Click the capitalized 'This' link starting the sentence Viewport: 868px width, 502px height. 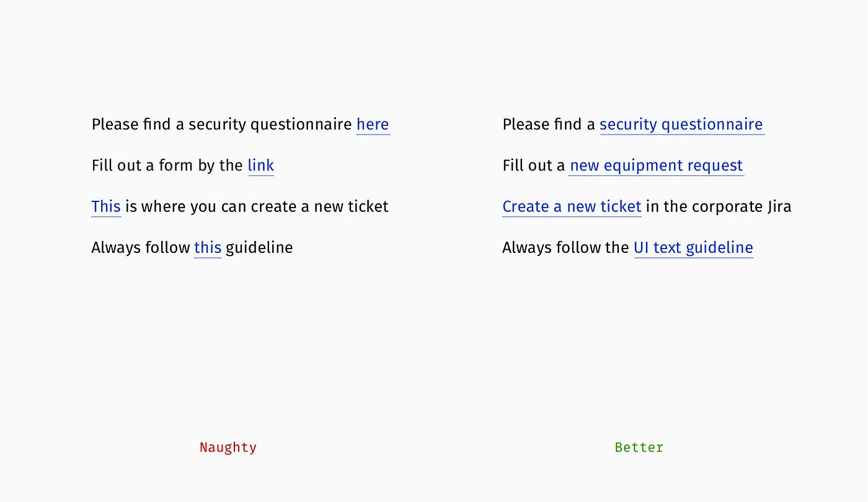[x=106, y=206]
